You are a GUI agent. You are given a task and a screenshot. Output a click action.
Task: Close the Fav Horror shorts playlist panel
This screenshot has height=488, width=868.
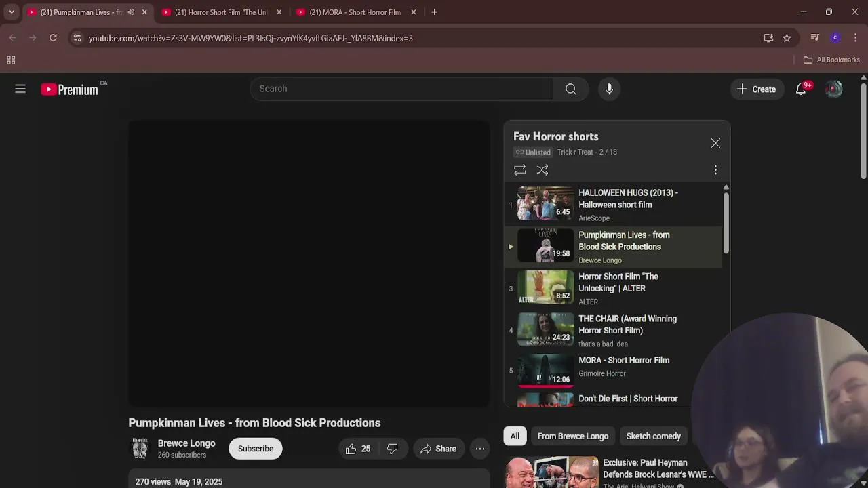715,143
